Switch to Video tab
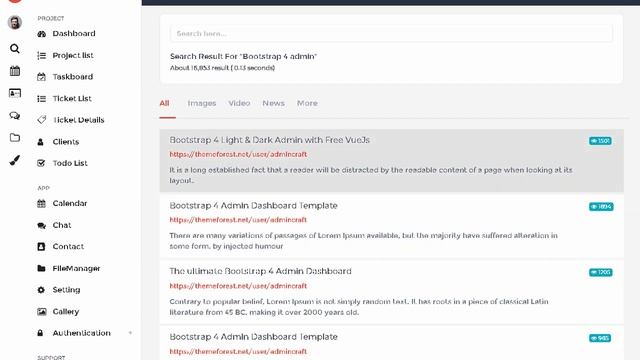Screen dimensions: 640x360 239,103
